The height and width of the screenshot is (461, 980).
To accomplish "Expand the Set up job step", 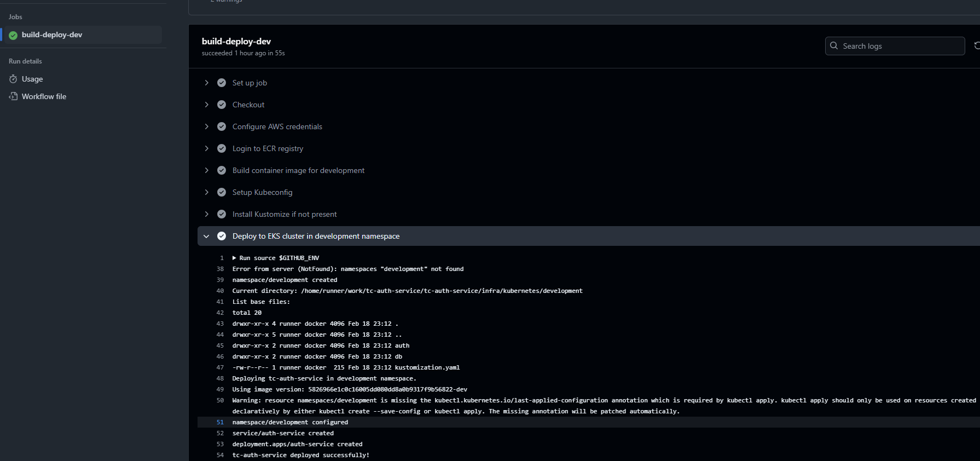I will pyautogui.click(x=206, y=83).
